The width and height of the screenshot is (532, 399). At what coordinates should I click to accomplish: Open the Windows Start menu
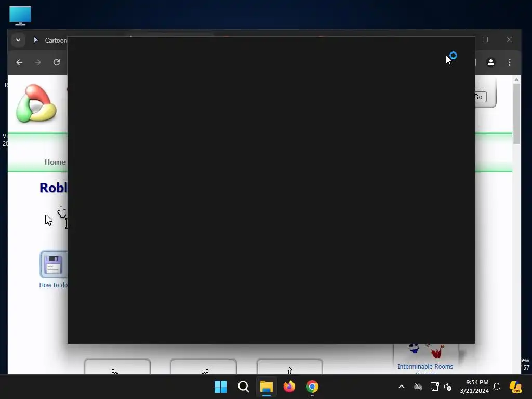(x=220, y=387)
